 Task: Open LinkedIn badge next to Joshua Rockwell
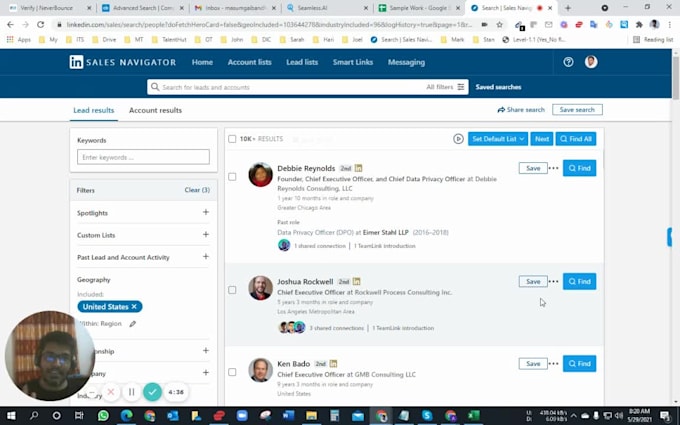pyautogui.click(x=356, y=281)
